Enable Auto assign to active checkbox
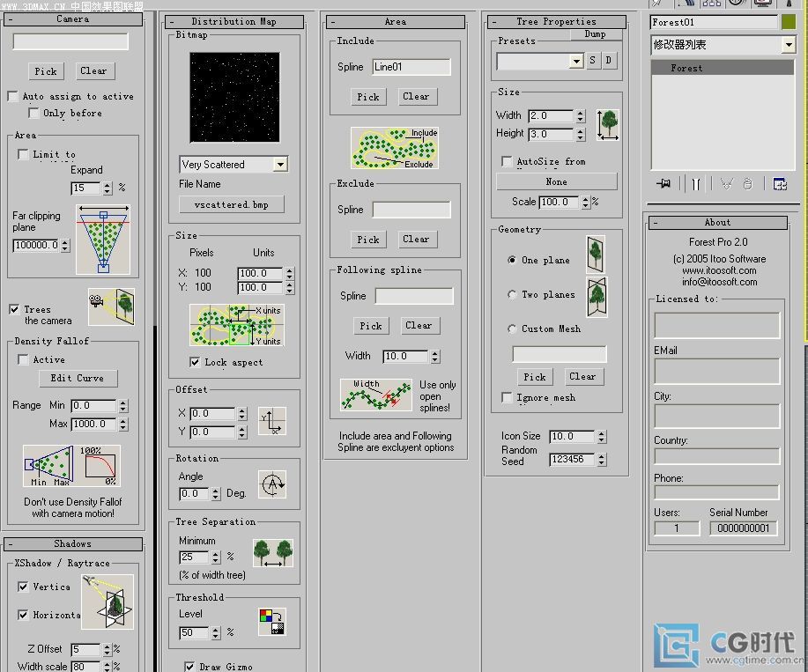This screenshot has height=672, width=808. (x=13, y=96)
